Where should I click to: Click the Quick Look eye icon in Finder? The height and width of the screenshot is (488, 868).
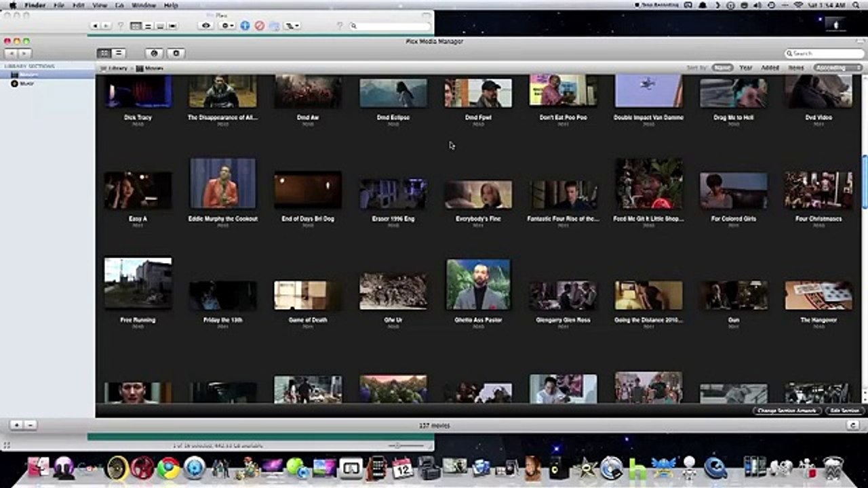206,26
